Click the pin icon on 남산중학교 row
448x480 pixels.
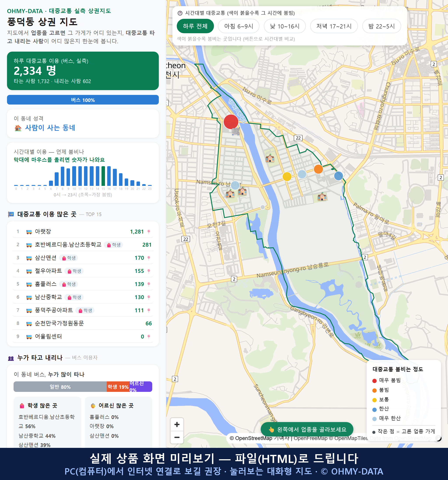pyautogui.click(x=149, y=297)
